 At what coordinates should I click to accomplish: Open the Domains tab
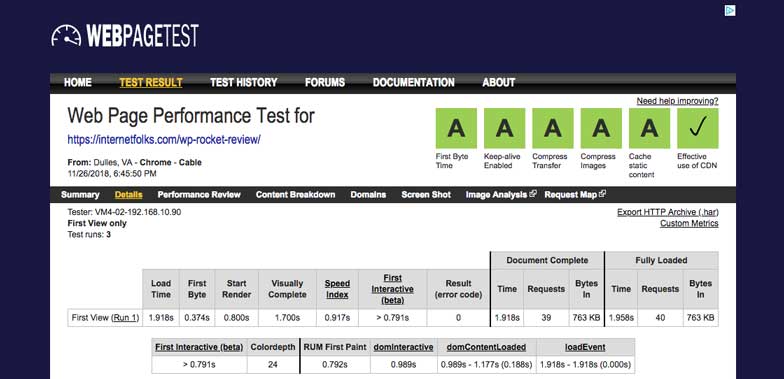click(x=368, y=194)
